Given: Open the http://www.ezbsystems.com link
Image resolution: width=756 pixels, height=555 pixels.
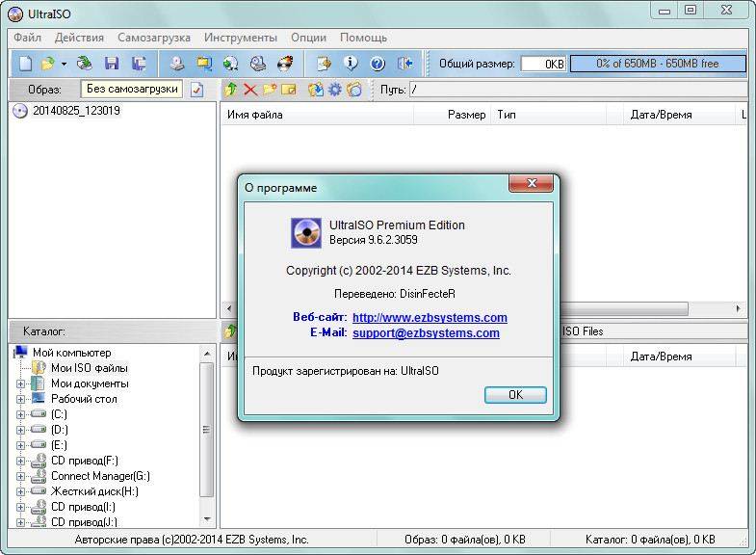Looking at the screenshot, I should pos(430,317).
